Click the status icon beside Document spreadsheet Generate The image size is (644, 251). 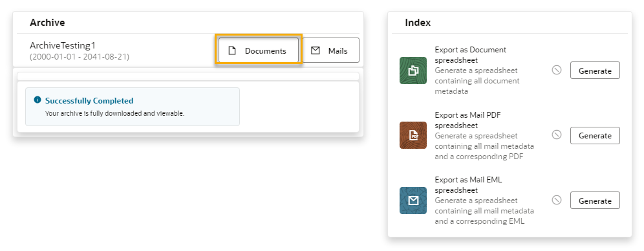point(557,71)
